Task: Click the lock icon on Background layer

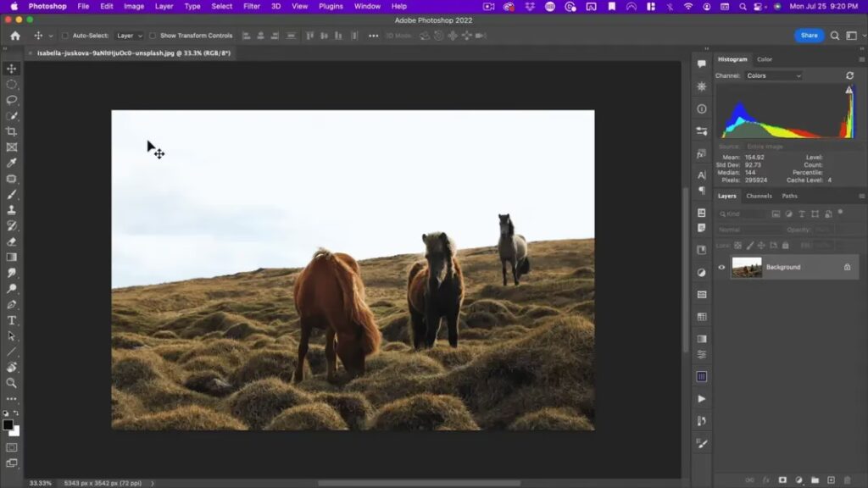Action: 847,267
